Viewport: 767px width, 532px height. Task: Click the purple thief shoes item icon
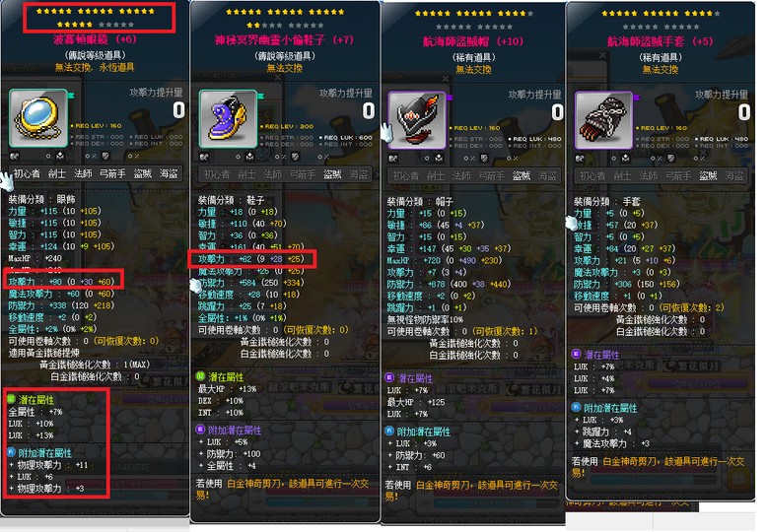(x=228, y=119)
